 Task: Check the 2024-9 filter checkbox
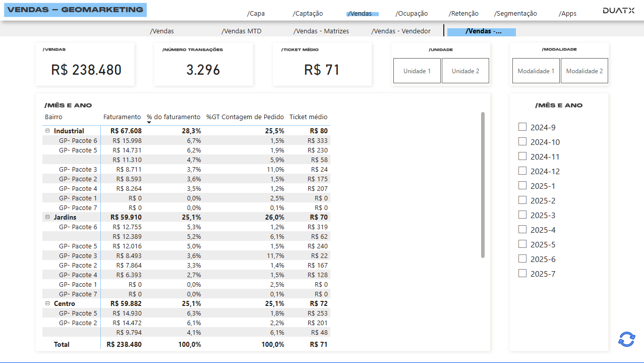(x=522, y=126)
